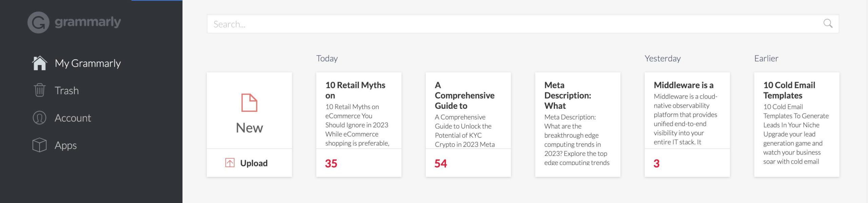Viewport: 868px width, 203px height.
Task: Click the Grammarly logo icon
Action: (38, 22)
